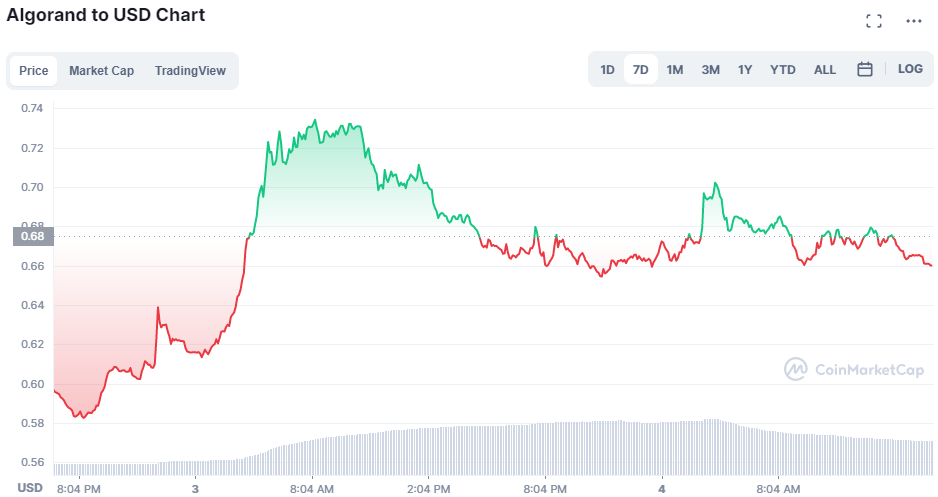Switch to the TradingView tab
938x497 pixels.
190,71
